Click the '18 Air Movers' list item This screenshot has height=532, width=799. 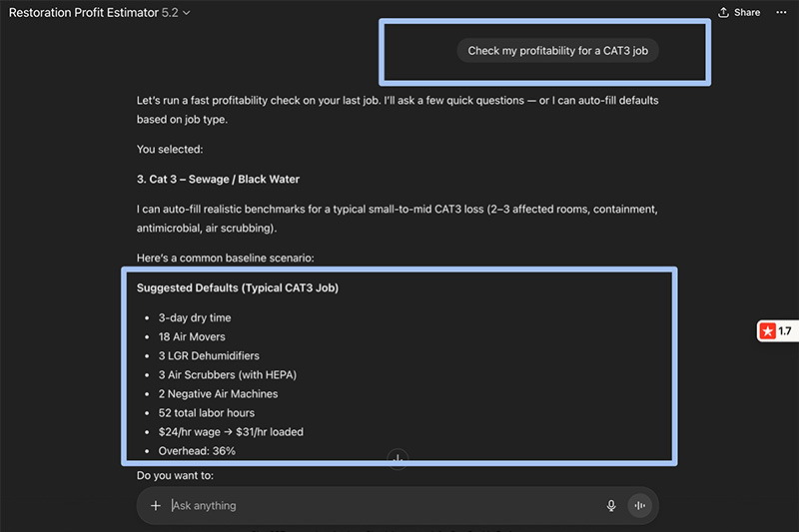pyautogui.click(x=192, y=337)
